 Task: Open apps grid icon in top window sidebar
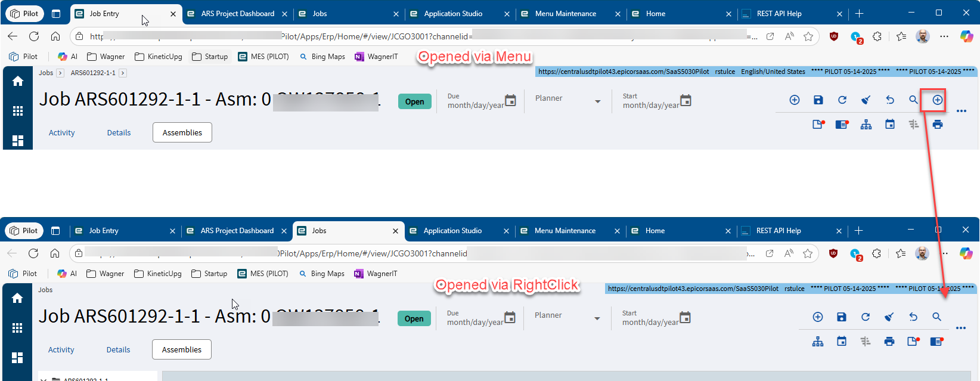tap(18, 111)
